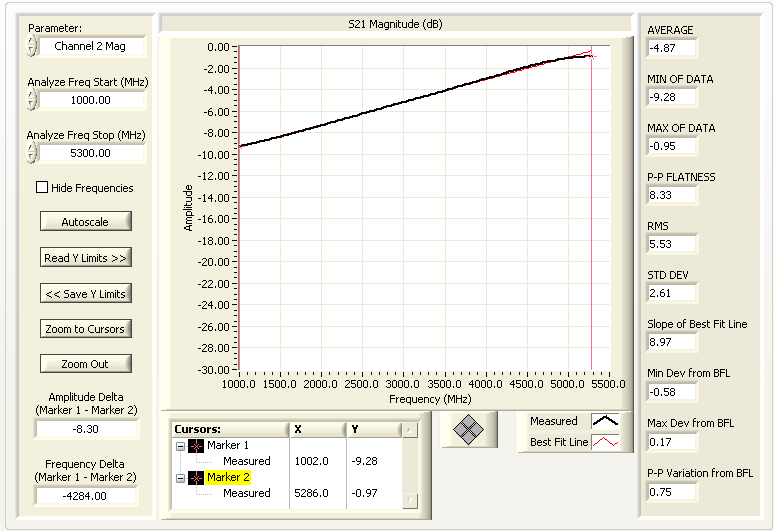
Task: Step the Parameter selector arrows
Action: [32, 46]
